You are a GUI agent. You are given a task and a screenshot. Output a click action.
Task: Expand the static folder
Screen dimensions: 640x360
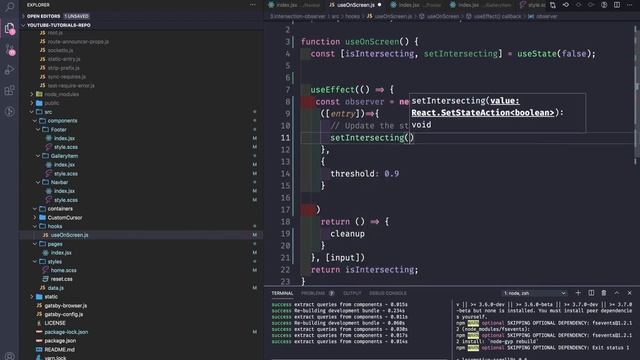pos(32,297)
